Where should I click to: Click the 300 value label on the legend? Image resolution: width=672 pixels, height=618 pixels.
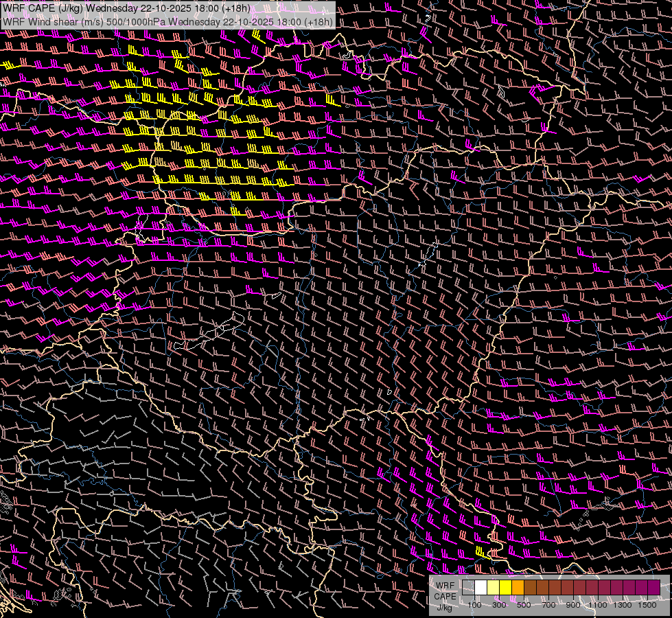point(499,604)
